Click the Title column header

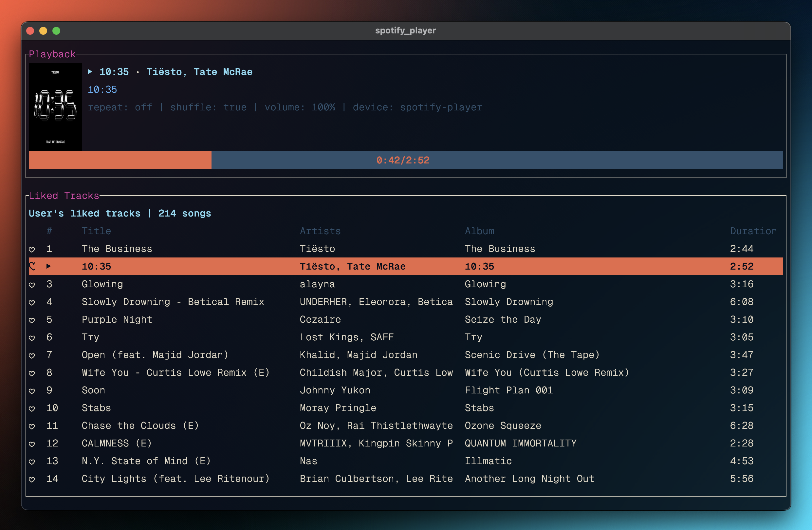coord(96,231)
